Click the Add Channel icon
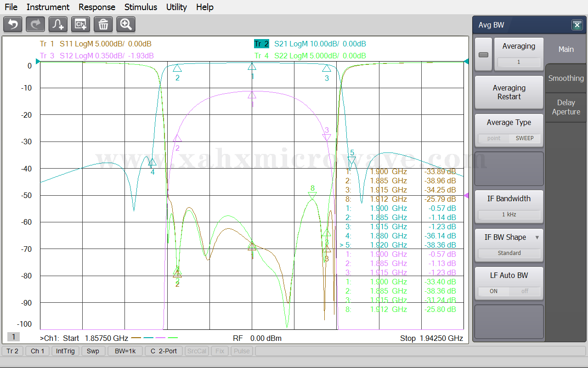This screenshot has width=588, height=368. (80, 24)
